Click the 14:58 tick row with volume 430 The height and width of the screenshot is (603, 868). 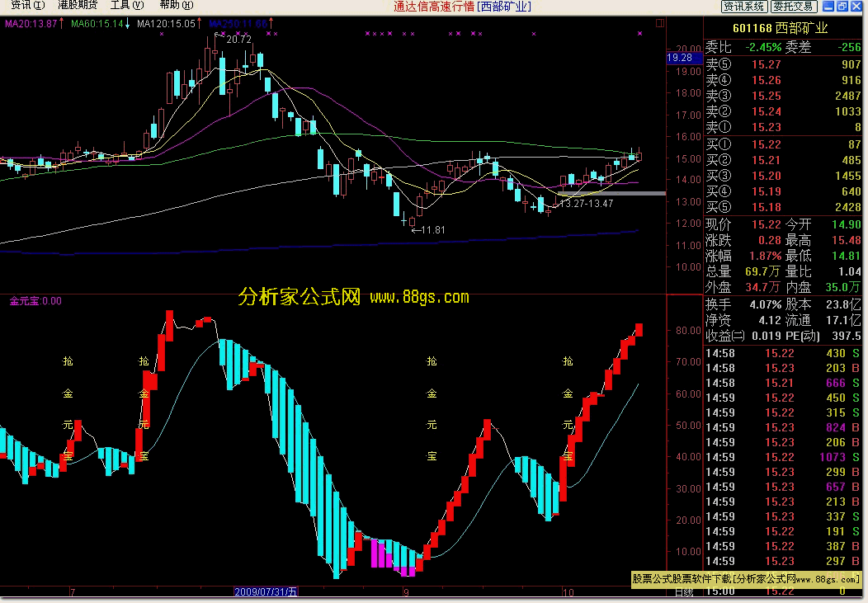[x=783, y=353]
